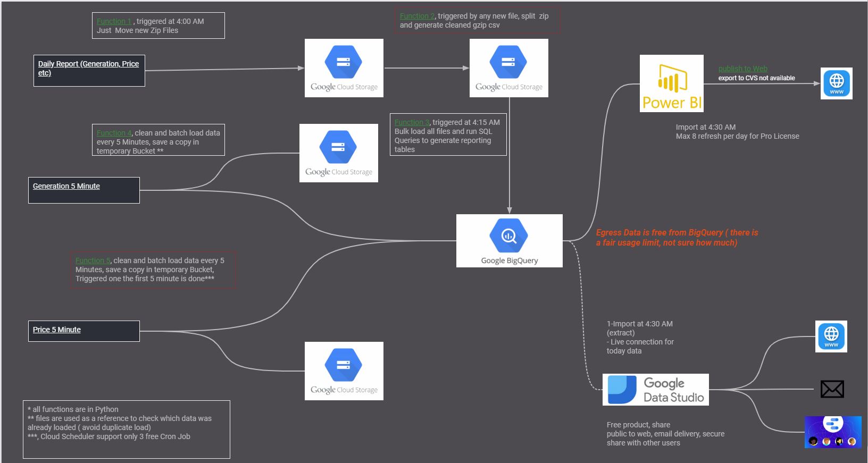The width and height of the screenshot is (868, 463).
Task: Click '- Live connection for' text line
Action: click(640, 342)
